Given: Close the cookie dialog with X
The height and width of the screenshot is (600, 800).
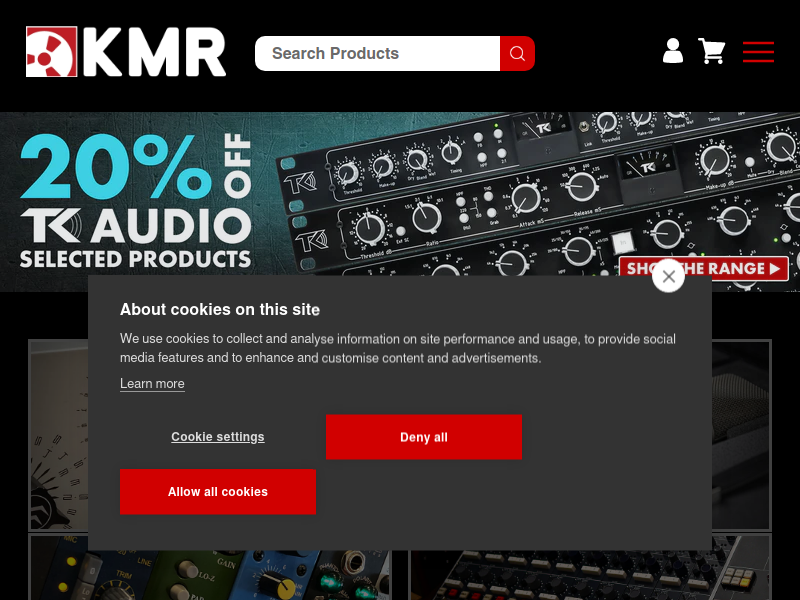Looking at the screenshot, I should point(668,276).
